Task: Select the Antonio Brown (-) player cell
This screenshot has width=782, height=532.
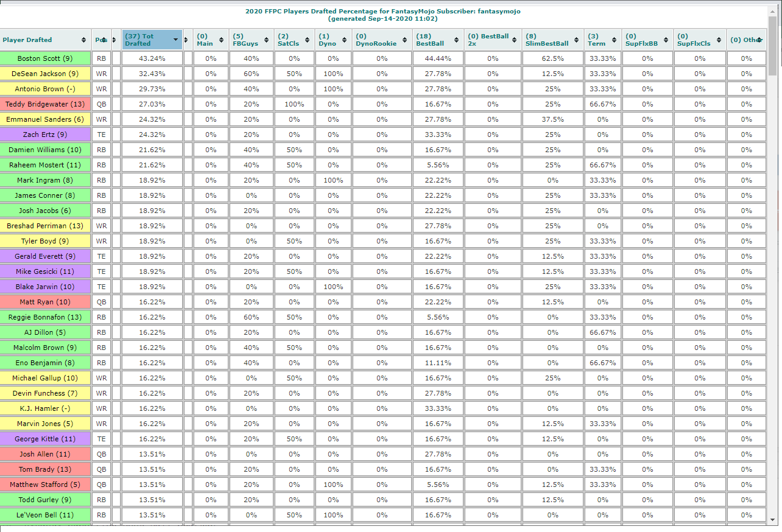Action: coord(45,89)
